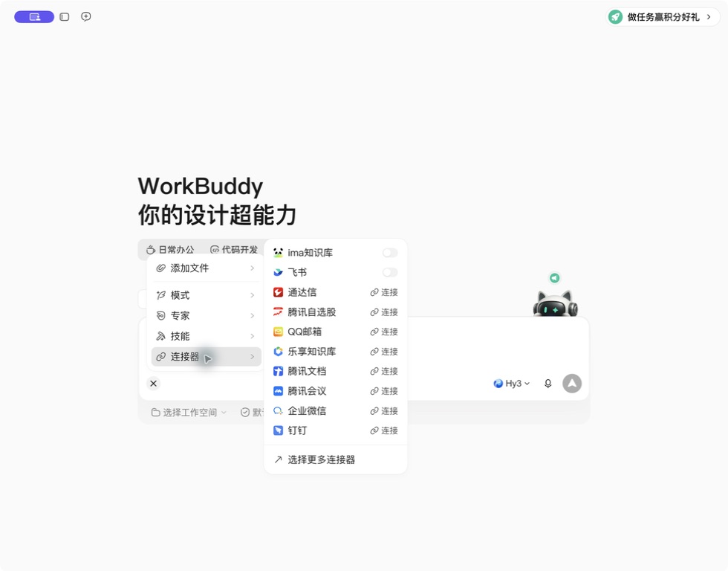The image size is (728, 571).
Task: Click the 腾讯会议 icon
Action: pyautogui.click(x=278, y=391)
